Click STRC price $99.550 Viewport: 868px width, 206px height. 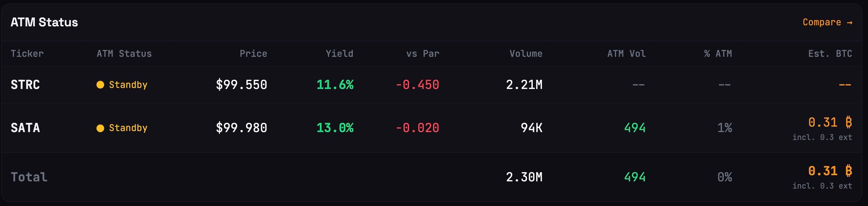241,85
